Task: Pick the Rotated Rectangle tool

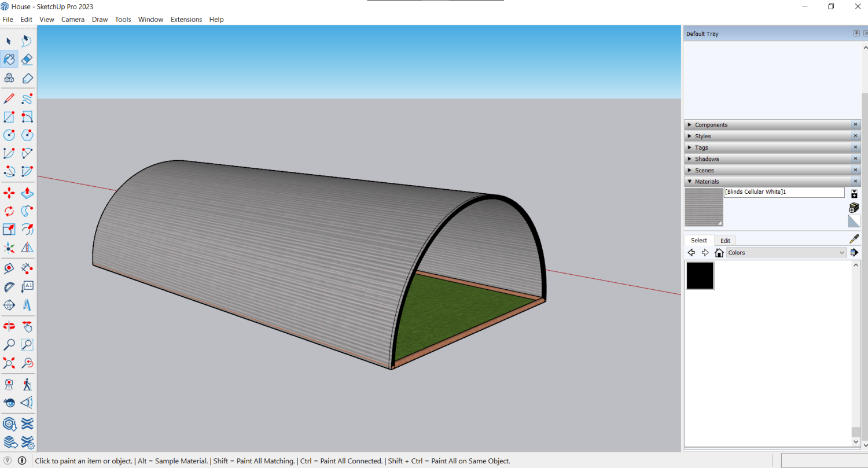Action: tap(27, 117)
